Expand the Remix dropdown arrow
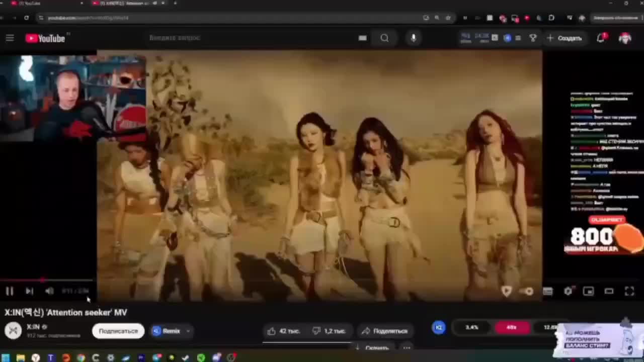Screen dimensions: 644x362 188,331
